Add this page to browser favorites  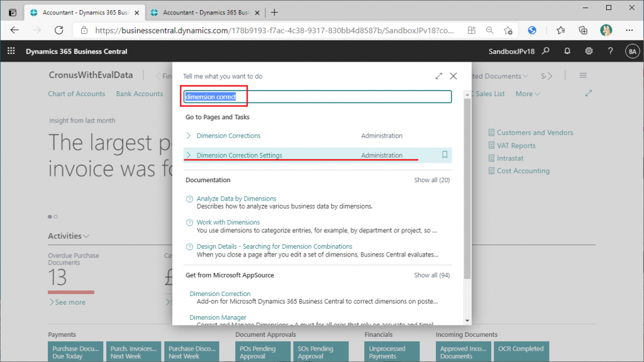click(508, 30)
